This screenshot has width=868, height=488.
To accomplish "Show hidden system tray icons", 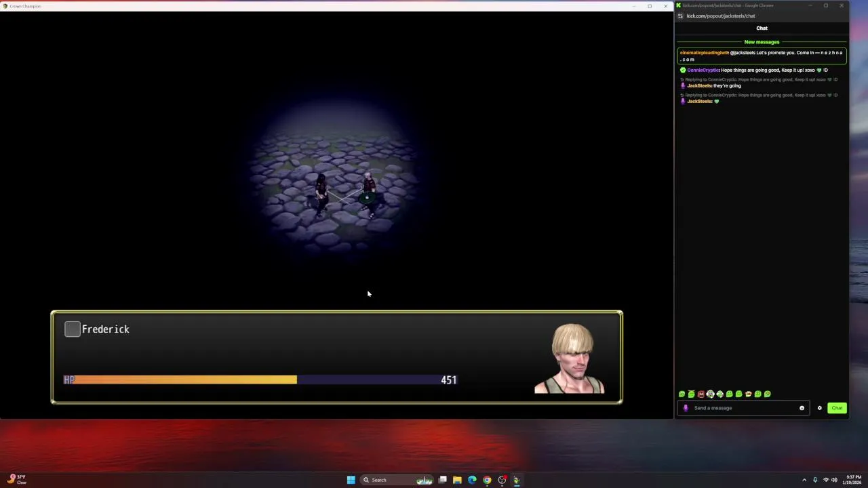I will [x=804, y=480].
